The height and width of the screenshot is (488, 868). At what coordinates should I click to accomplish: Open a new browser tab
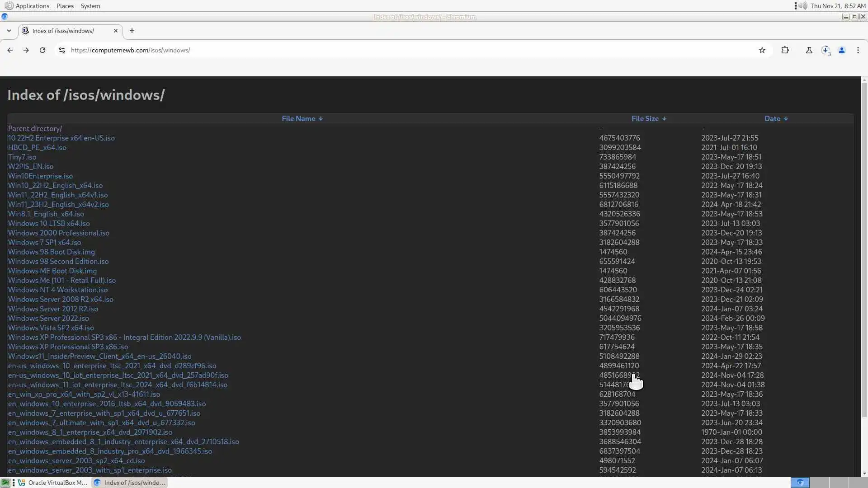click(132, 31)
